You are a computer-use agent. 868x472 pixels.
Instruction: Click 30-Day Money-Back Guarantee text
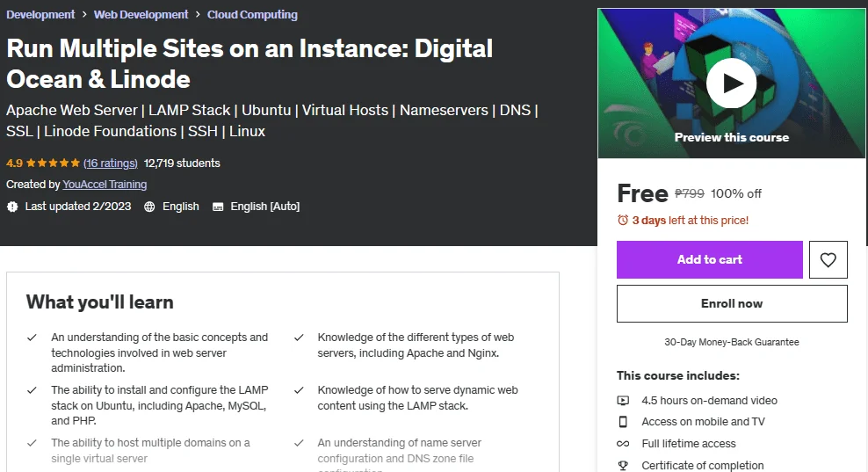coord(732,343)
